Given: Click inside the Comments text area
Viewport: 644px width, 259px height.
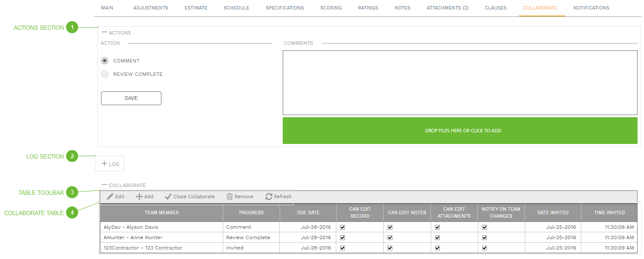Looking at the screenshot, I should tap(460, 82).
